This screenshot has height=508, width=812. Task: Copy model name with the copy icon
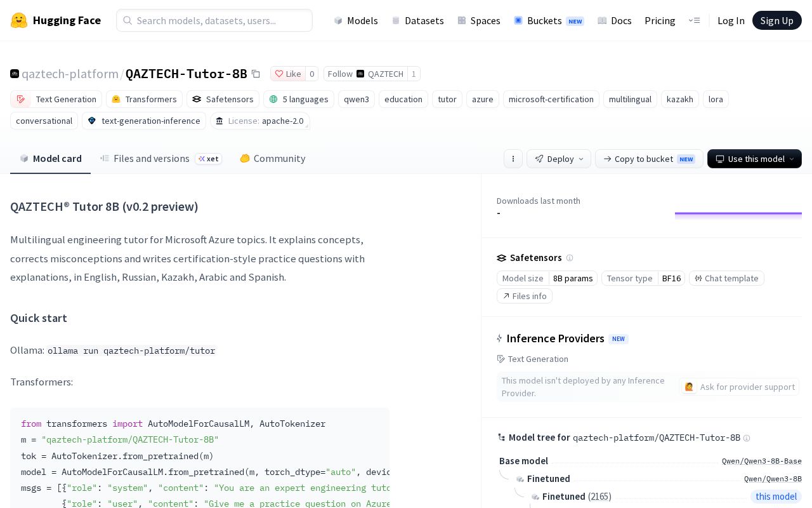[x=256, y=74]
